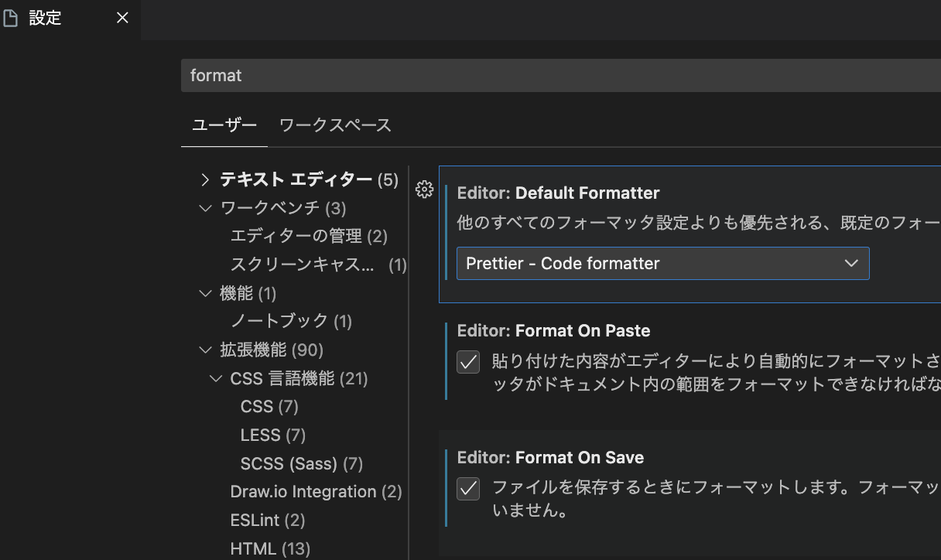Viewport: 941px width, 560px height.
Task: Select SCSS (Sass) in the settings tree
Action: 301,464
